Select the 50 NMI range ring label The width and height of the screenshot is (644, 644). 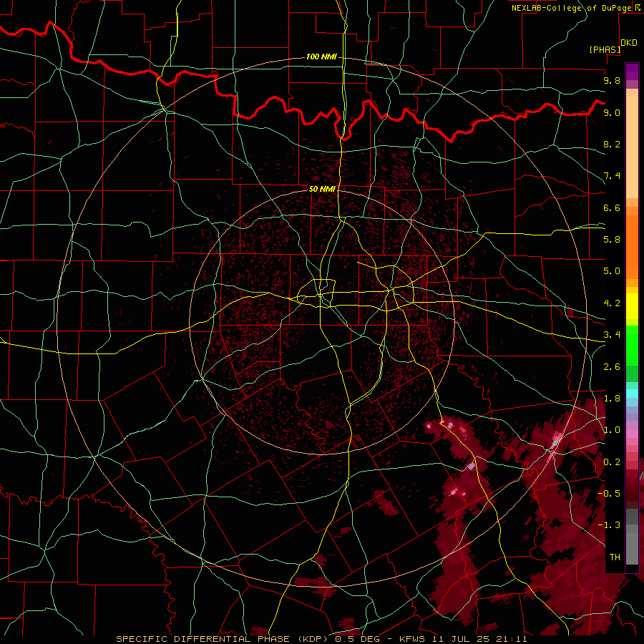coord(322,189)
